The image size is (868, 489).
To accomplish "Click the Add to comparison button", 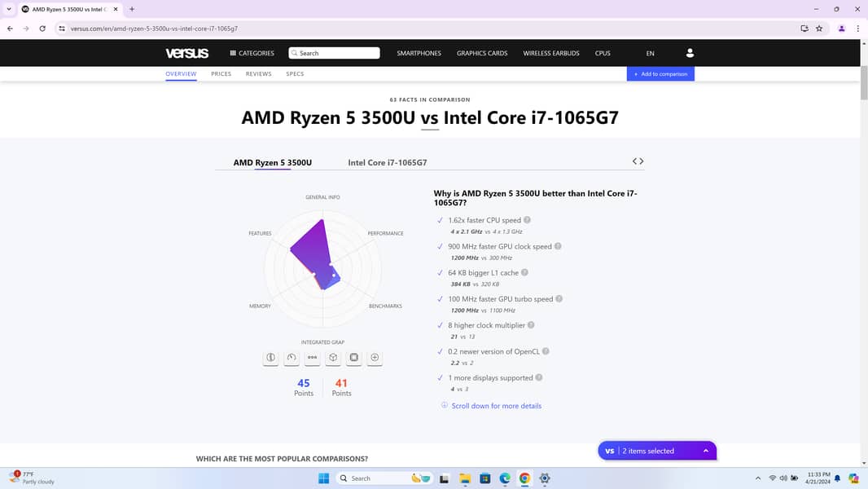I will point(660,74).
